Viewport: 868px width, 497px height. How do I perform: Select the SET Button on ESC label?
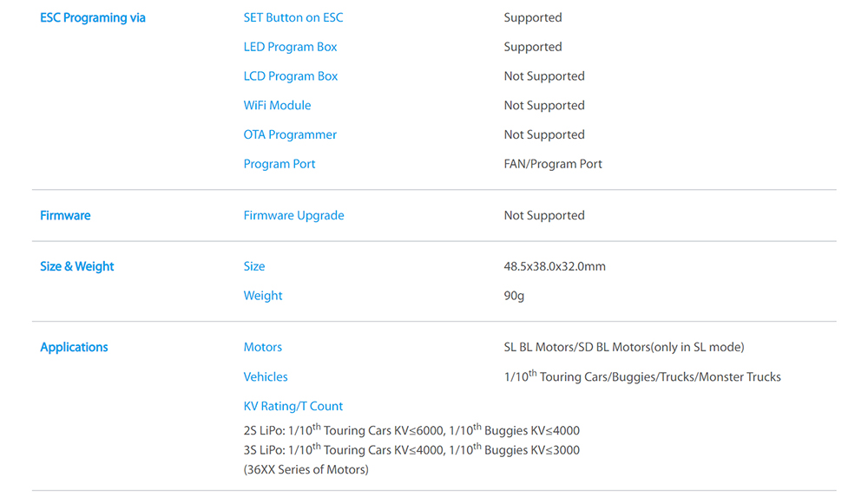pyautogui.click(x=293, y=17)
